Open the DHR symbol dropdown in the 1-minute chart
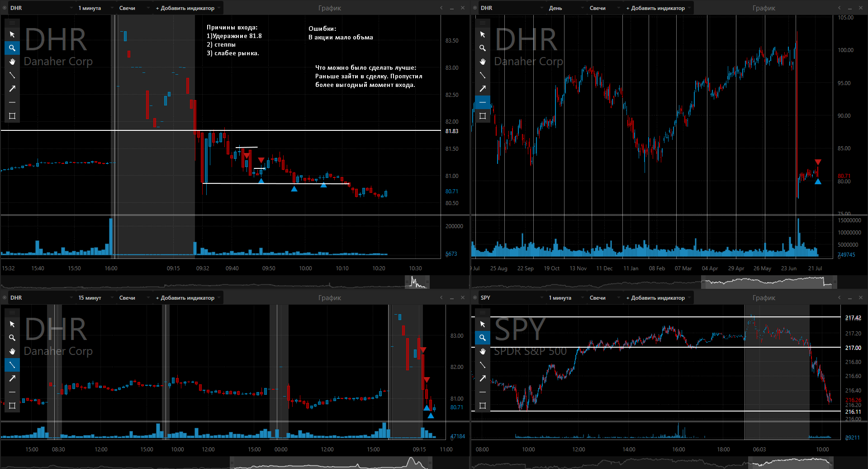The width and height of the screenshot is (868, 469). coord(42,8)
